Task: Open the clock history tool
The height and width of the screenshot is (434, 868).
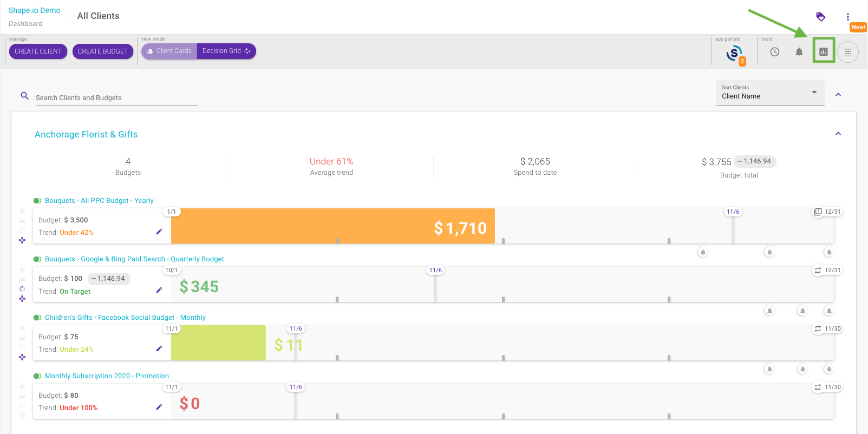Action: pyautogui.click(x=775, y=52)
